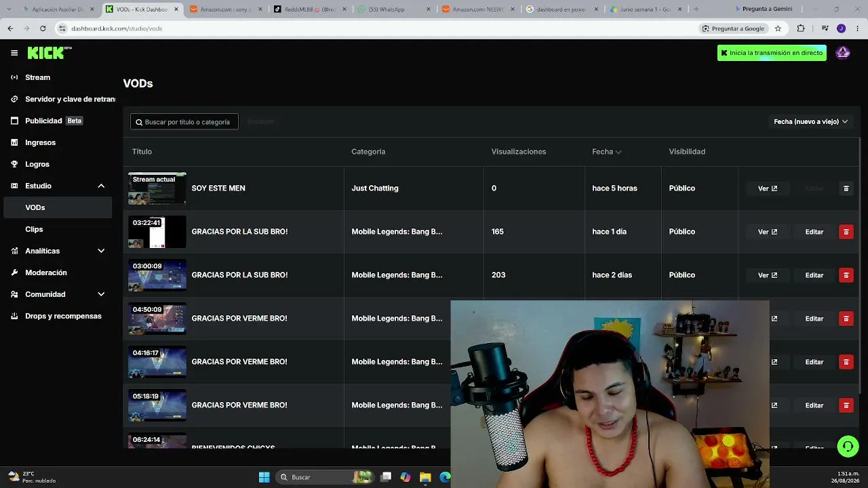Click Pregunta a Gemini button
The height and width of the screenshot is (488, 868).
coord(762,9)
